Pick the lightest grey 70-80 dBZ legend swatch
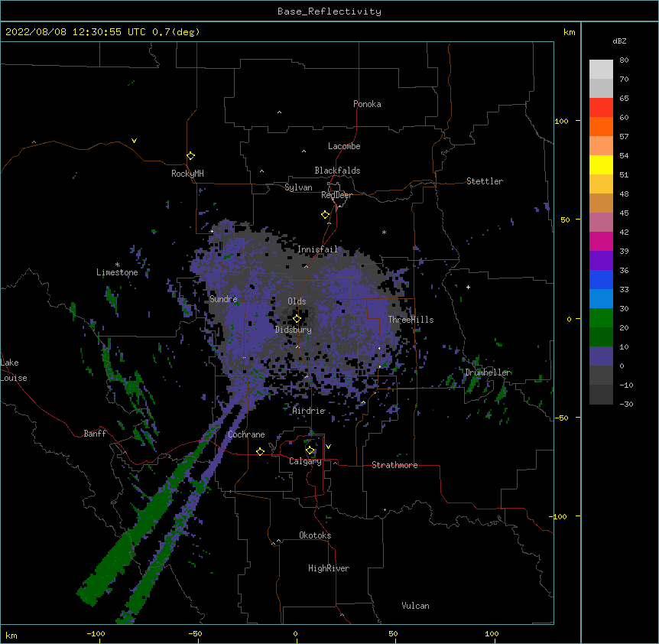Image resolution: width=659 pixels, height=644 pixels. (601, 70)
